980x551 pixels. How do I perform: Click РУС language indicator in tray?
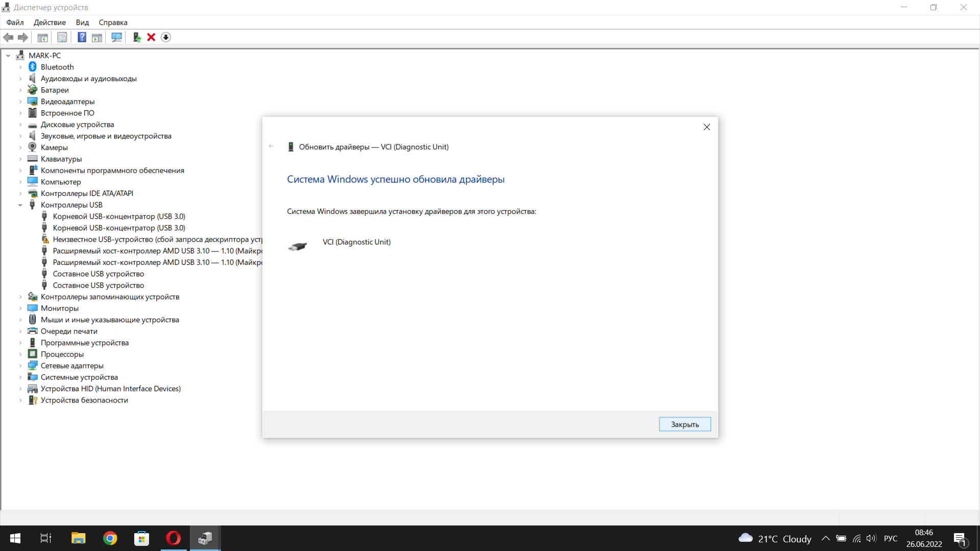(890, 539)
